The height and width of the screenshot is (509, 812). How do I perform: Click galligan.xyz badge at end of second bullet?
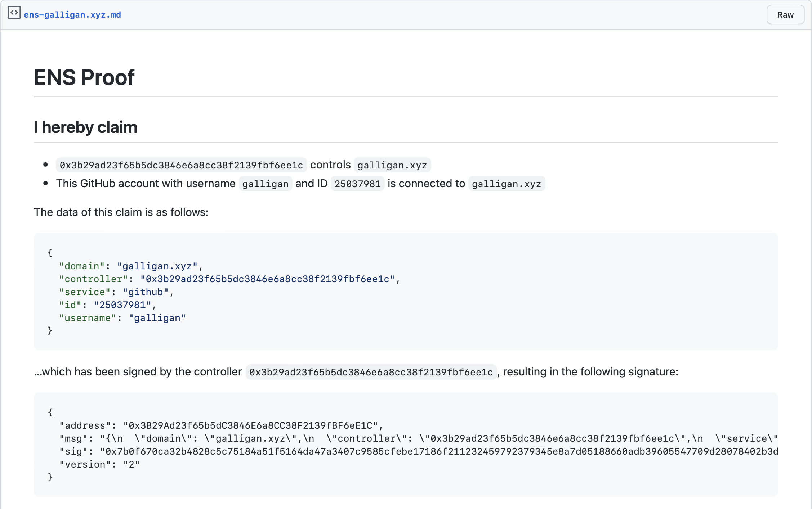tap(507, 184)
